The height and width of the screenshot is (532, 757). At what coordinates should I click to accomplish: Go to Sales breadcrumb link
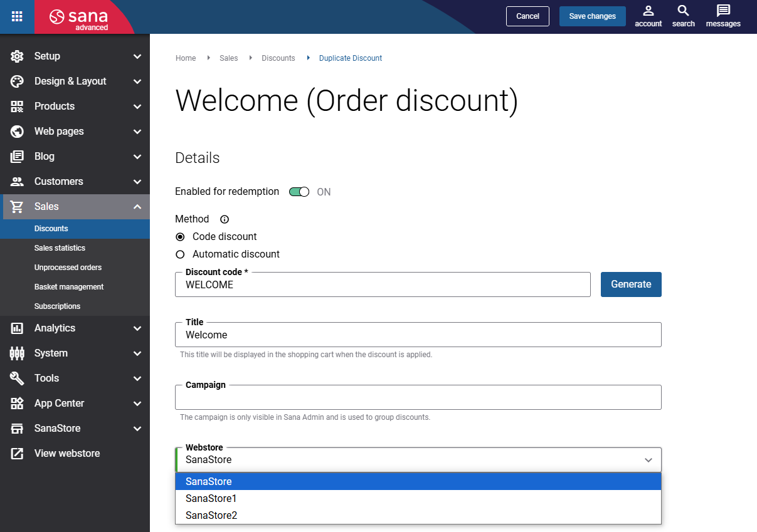point(229,58)
